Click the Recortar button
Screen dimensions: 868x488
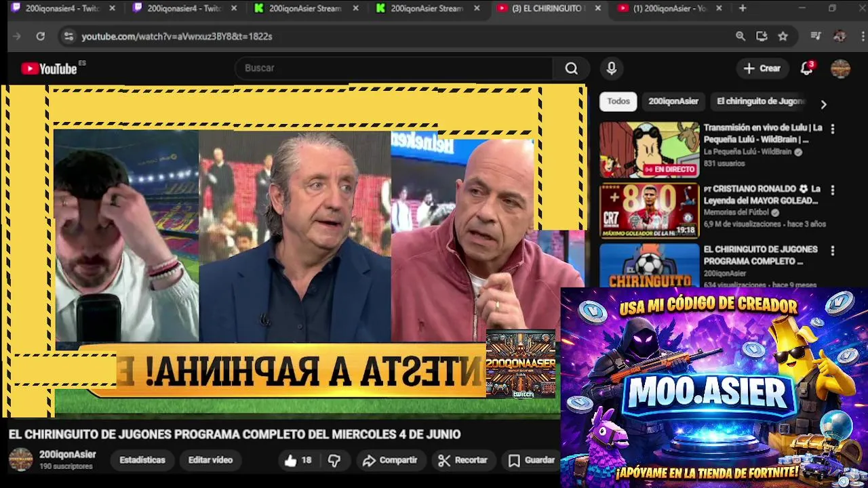tap(463, 460)
